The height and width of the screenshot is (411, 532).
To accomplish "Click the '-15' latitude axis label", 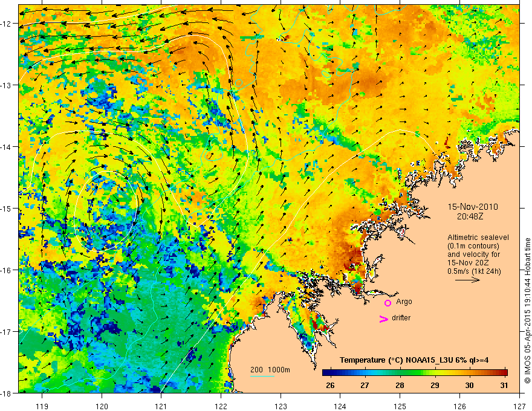I will point(7,208).
